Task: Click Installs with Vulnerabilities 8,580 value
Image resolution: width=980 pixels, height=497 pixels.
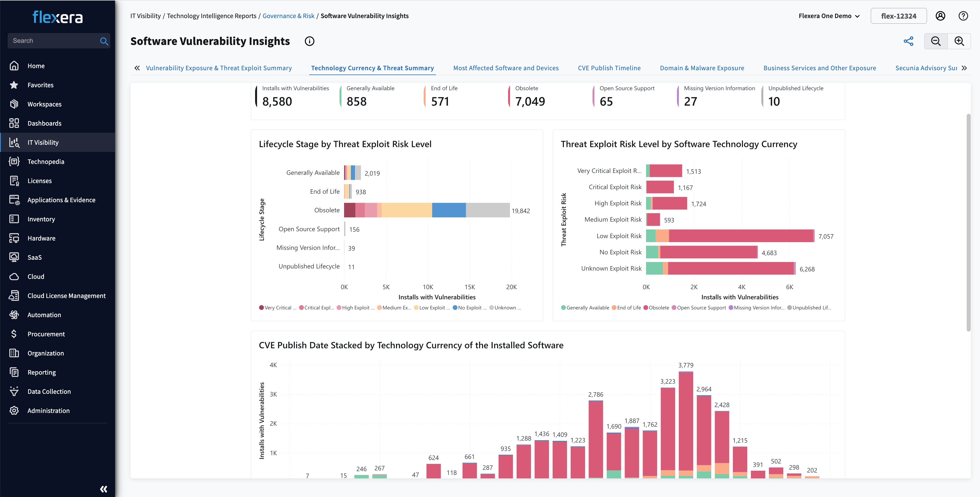Action: [277, 101]
